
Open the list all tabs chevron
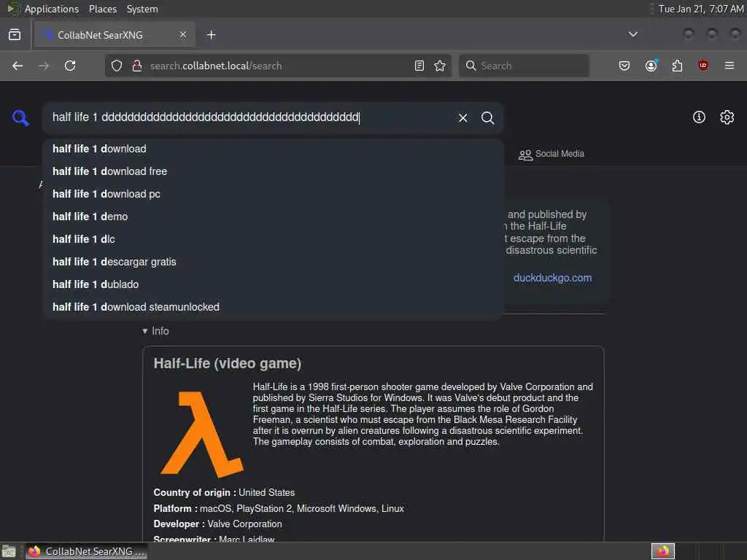click(x=633, y=34)
